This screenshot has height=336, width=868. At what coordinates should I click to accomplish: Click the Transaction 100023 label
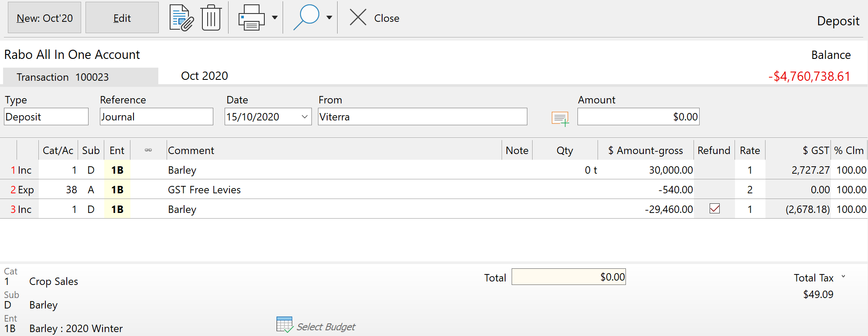pyautogui.click(x=62, y=77)
